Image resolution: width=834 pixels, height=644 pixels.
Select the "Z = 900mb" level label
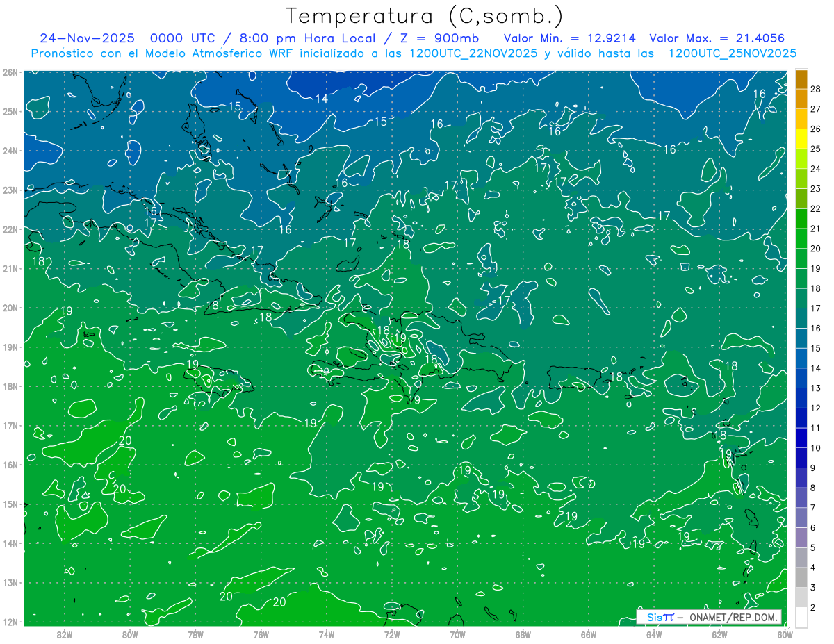tap(438, 38)
